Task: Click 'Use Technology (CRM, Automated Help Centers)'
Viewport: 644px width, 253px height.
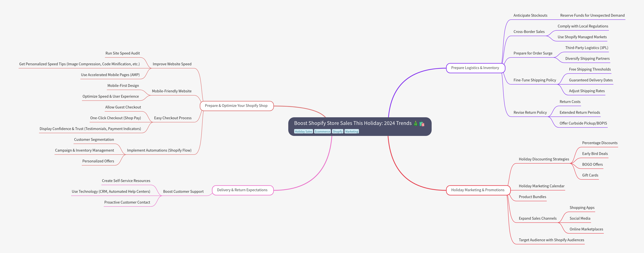Action: 111,191
